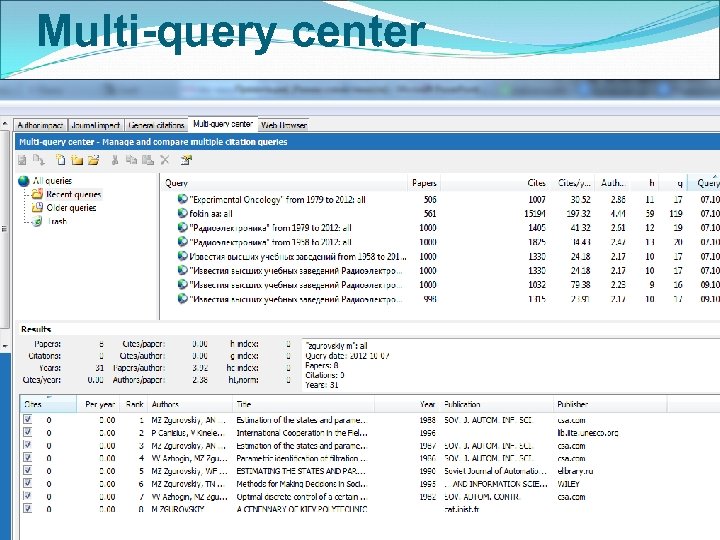
Task: Toggle checkbox for rank 6 Methods for Making Decisions
Action: pos(28,483)
